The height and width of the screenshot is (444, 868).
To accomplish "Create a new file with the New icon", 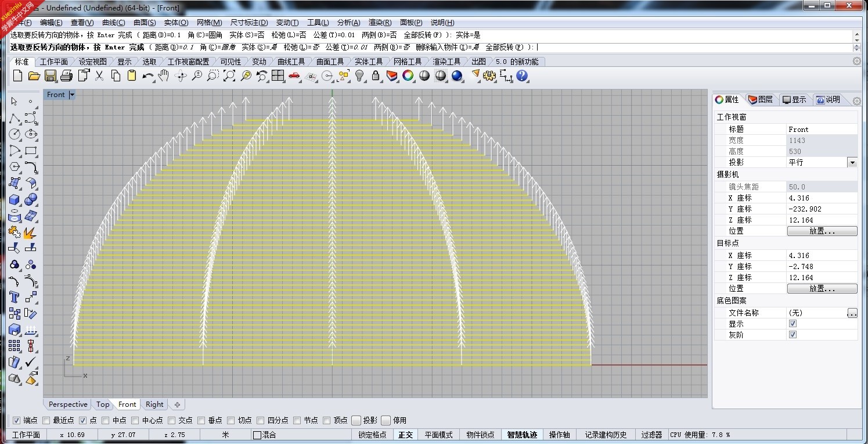I will tap(17, 76).
